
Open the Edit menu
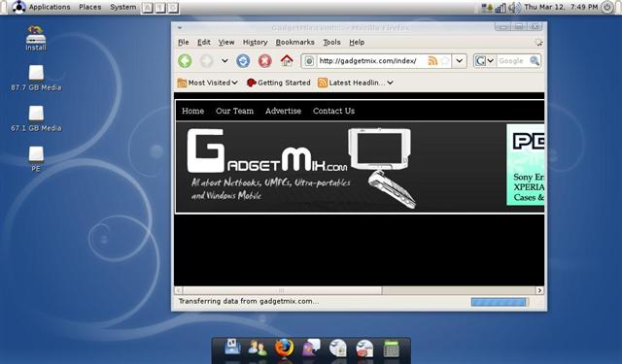204,42
